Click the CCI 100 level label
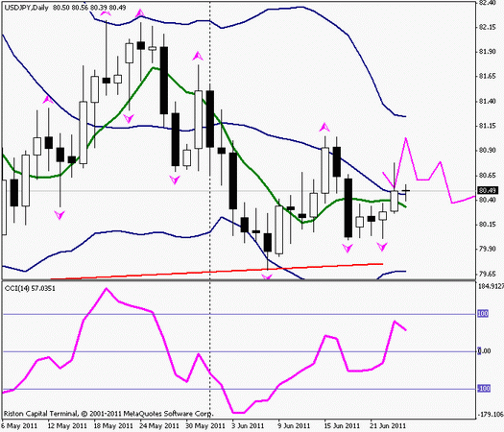Image resolution: width=504 pixels, height=432 pixels. tap(483, 313)
